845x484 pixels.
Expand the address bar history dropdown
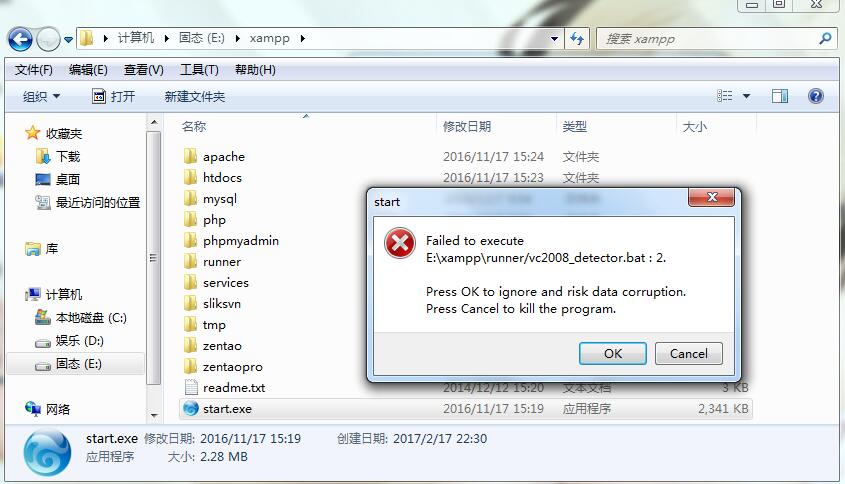coord(554,38)
